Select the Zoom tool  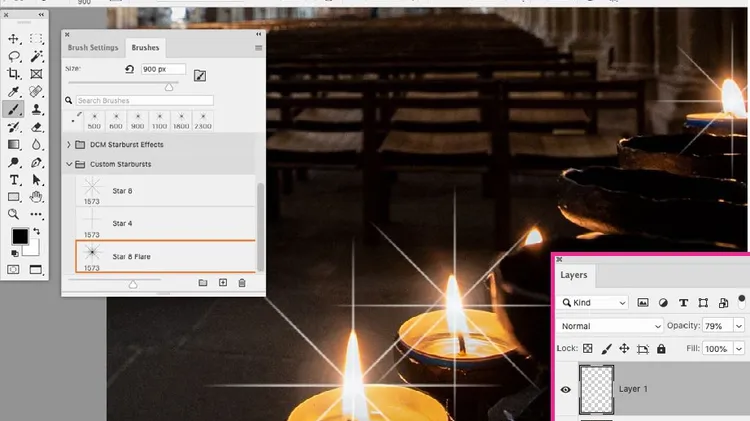click(13, 214)
